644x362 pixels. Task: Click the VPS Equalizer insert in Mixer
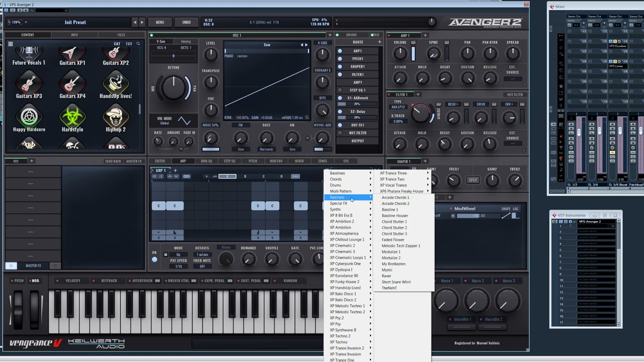(618, 46)
